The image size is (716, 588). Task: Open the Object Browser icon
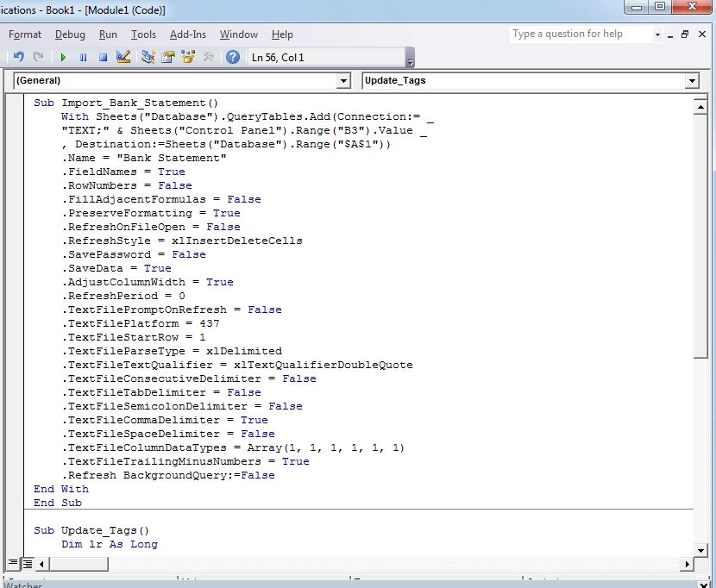pos(189,55)
